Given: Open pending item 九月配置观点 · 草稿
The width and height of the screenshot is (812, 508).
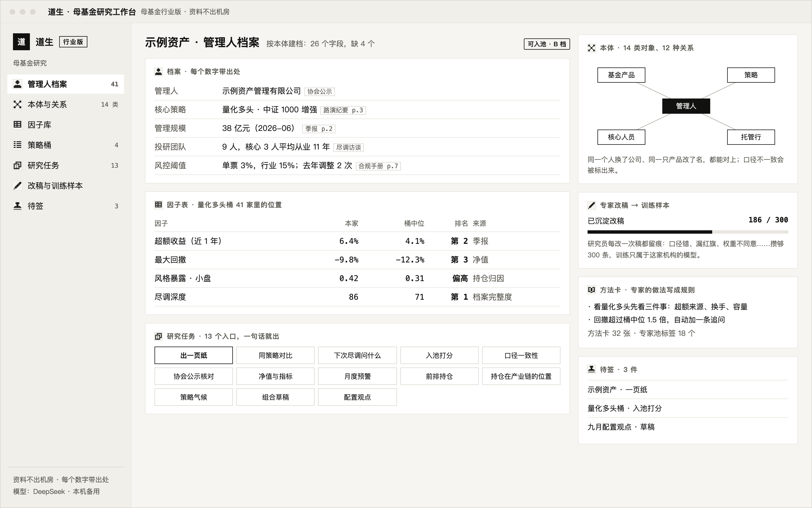Looking at the screenshot, I should (x=688, y=427).
